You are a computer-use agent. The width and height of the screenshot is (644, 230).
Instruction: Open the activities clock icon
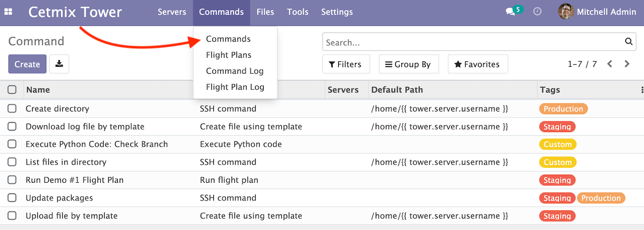click(537, 12)
